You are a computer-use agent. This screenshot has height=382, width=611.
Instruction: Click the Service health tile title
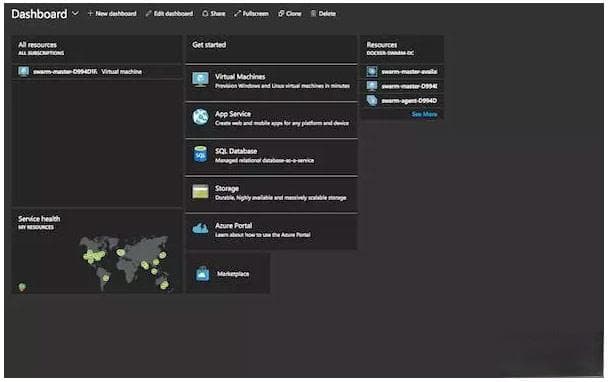point(39,219)
